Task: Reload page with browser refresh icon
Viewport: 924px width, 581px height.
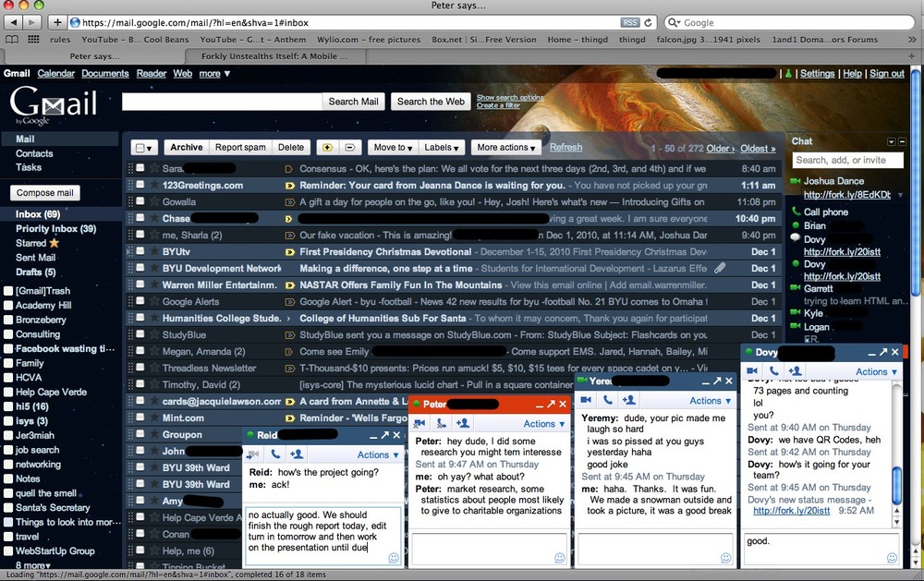Action: click(x=649, y=22)
